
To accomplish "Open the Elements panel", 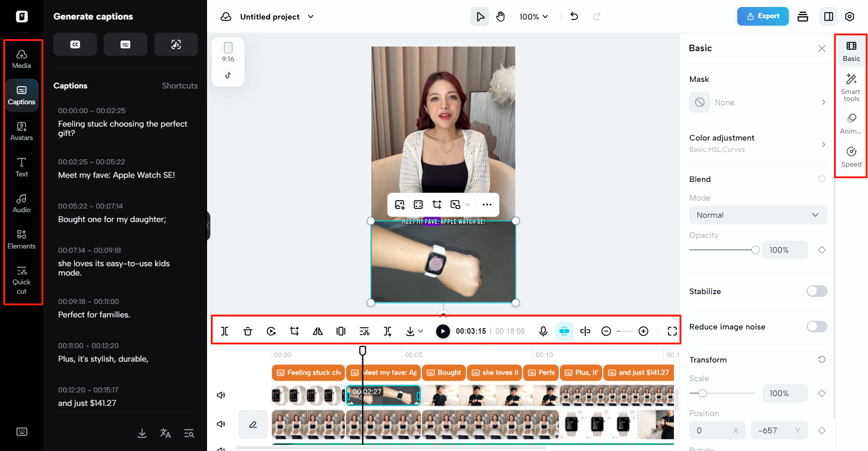I will tap(21, 240).
